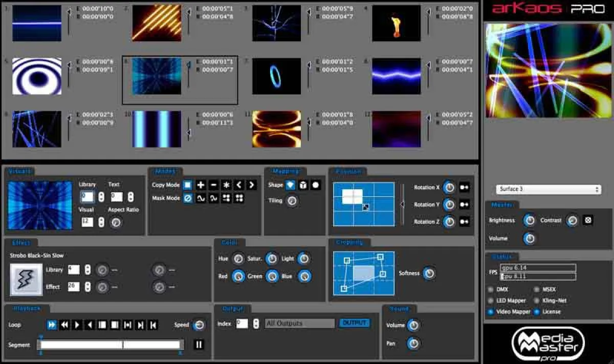
Task: Turn on the DMX status indicator
Action: 490,289
